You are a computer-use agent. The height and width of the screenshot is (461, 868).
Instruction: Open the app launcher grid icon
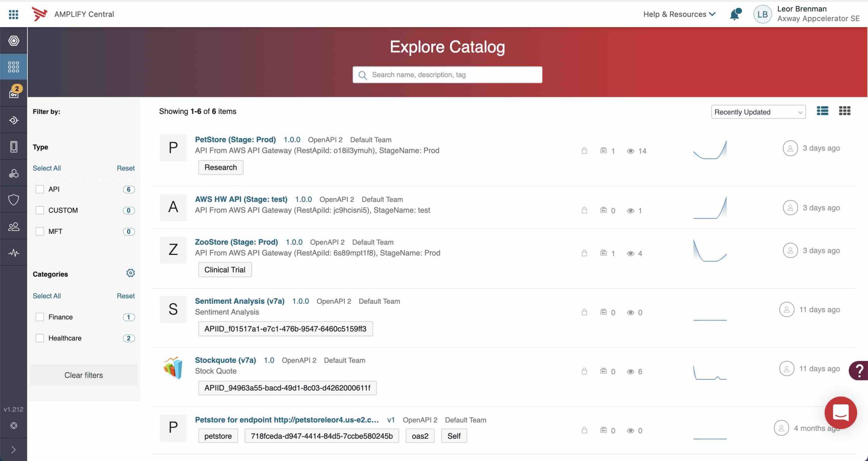(x=14, y=14)
